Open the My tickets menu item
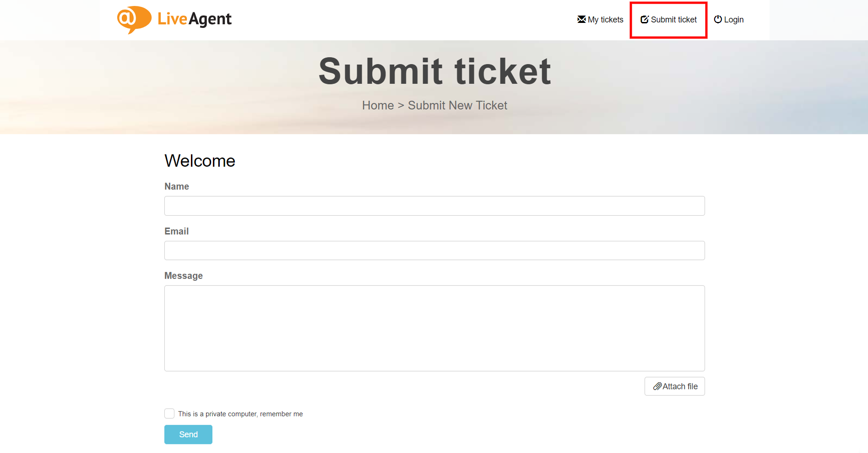Viewport: 868px width, 453px height. pos(605,20)
